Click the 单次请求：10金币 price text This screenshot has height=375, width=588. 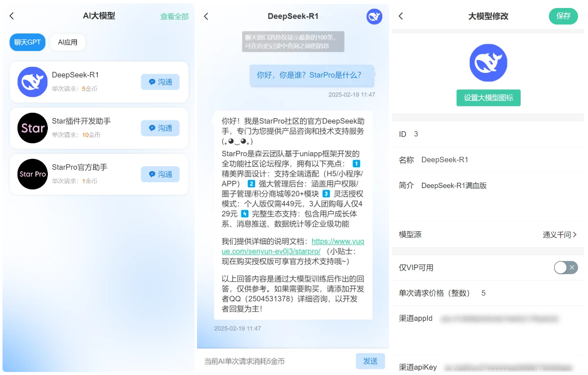76,135
